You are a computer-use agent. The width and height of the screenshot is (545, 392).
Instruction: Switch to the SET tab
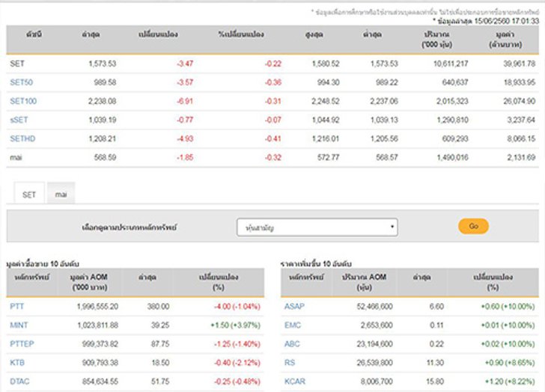pyautogui.click(x=29, y=194)
